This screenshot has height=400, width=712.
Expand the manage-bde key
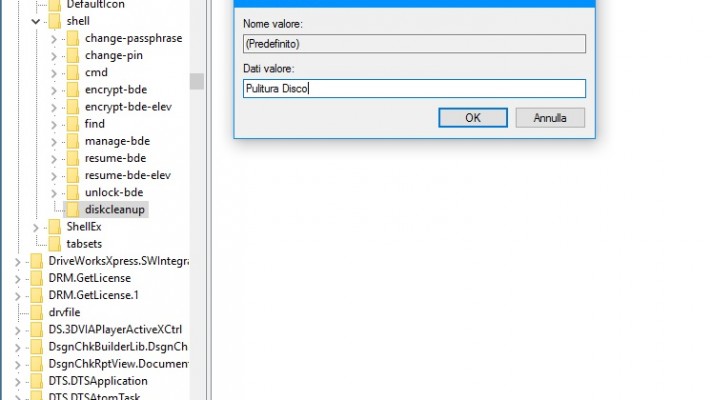pyautogui.click(x=54, y=142)
